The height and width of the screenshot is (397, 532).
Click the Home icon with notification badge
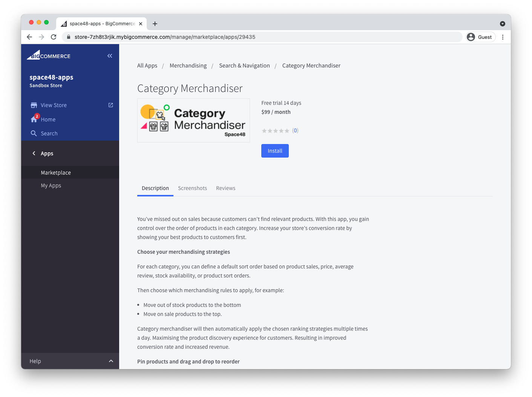(x=34, y=119)
